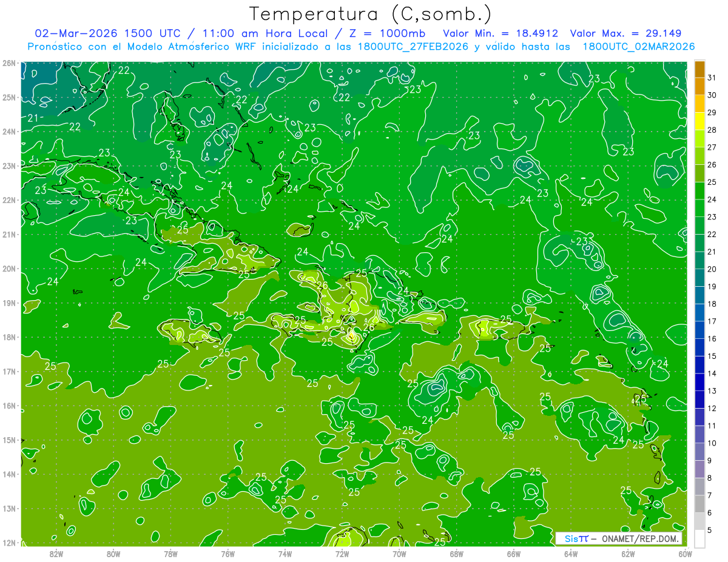Click the longitude axis label 70W

pyautogui.click(x=399, y=554)
